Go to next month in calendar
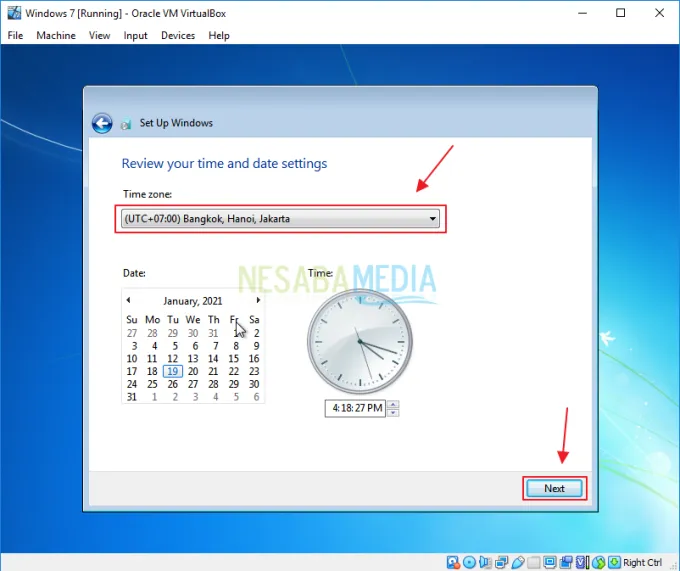 258,300
